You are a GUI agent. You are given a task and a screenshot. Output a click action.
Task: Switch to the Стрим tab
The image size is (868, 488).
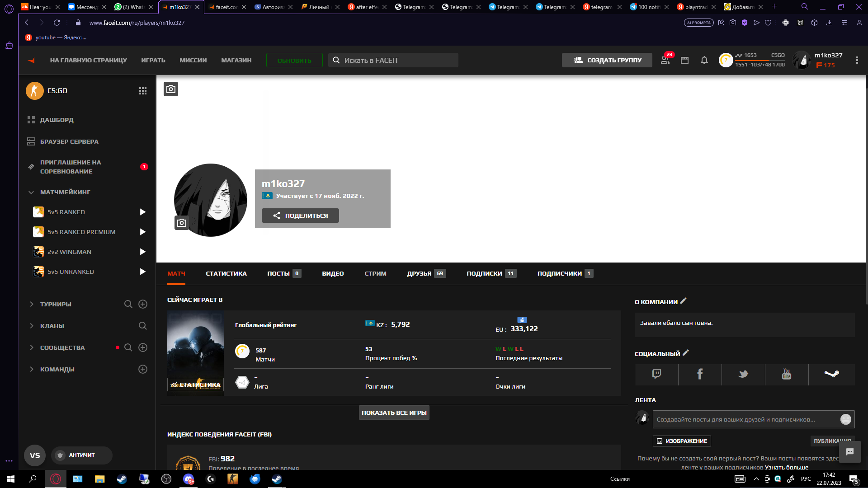tap(375, 273)
